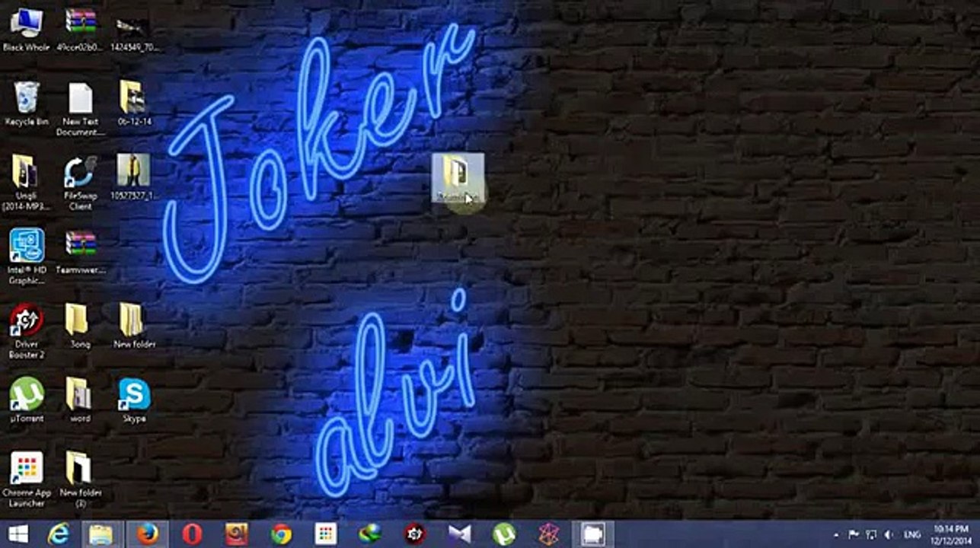This screenshot has width=980, height=548.
Task: Select the Skype desktop shortcut
Action: tap(134, 400)
